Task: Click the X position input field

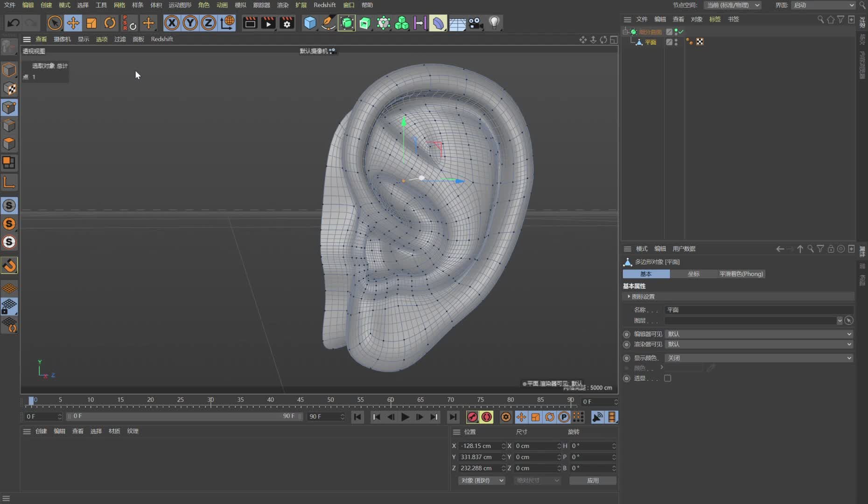Action: (x=481, y=446)
